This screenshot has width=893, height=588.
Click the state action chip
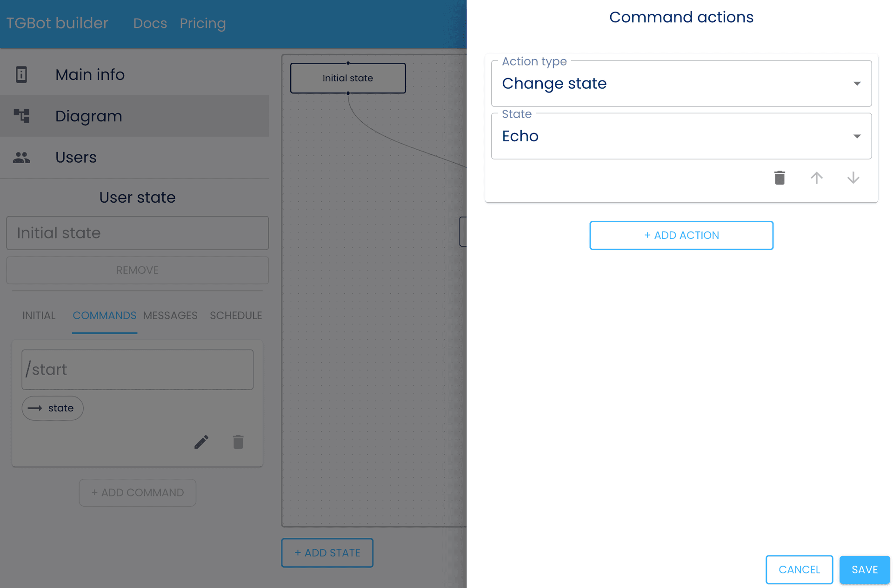click(x=53, y=408)
